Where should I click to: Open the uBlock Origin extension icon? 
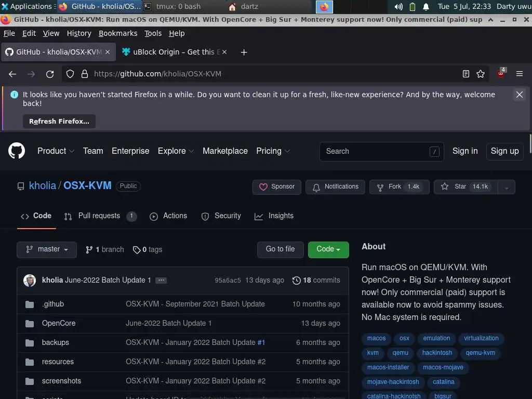coord(501,73)
